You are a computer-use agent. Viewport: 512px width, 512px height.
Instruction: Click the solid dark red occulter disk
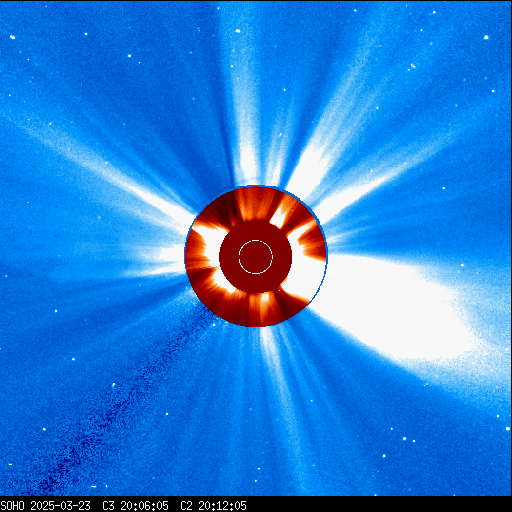[x=256, y=257]
